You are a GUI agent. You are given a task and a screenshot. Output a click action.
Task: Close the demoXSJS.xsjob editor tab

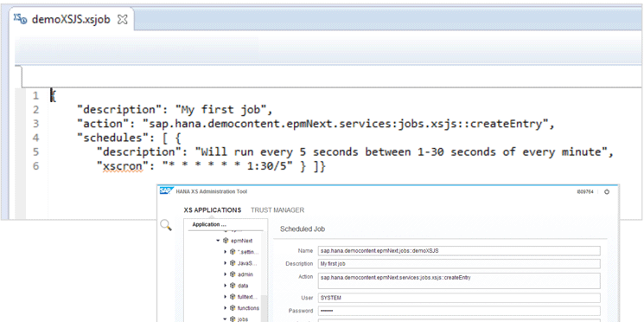point(123,20)
